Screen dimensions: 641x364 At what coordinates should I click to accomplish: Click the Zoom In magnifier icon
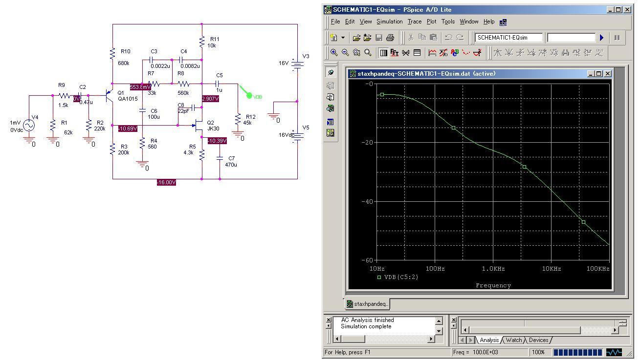tap(334, 53)
